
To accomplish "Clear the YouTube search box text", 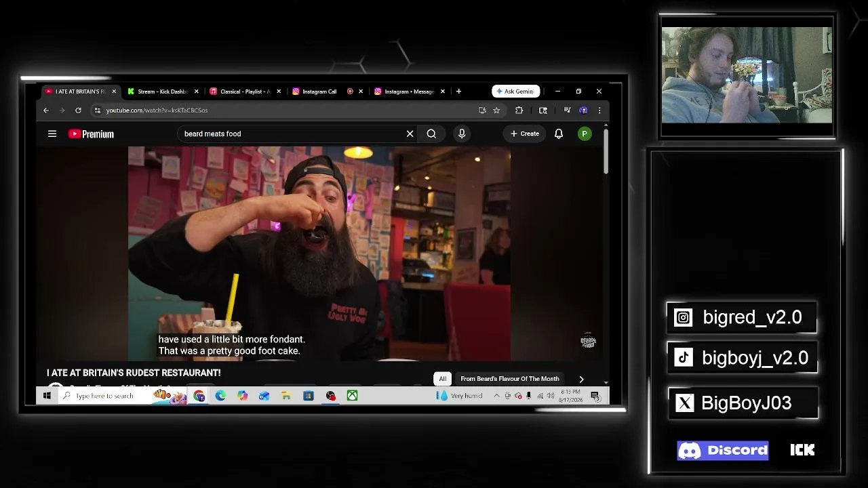I will point(410,134).
